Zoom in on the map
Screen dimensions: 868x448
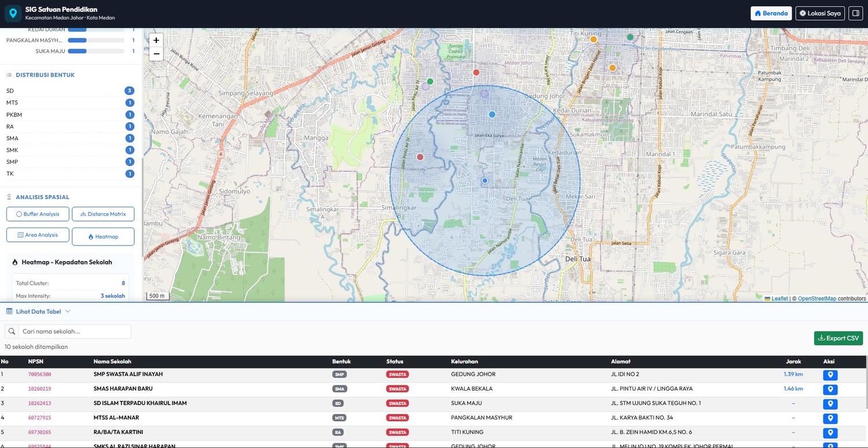pos(156,40)
